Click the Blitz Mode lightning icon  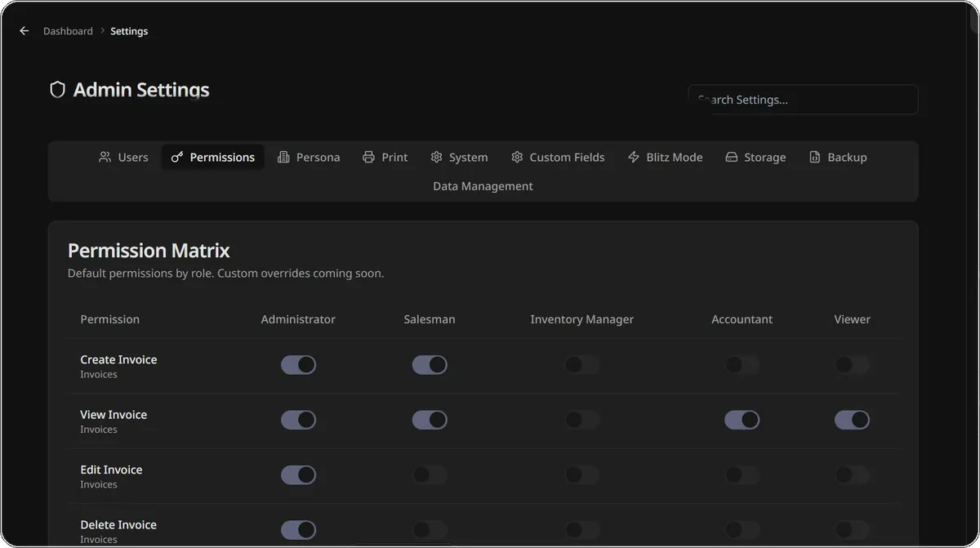(634, 157)
